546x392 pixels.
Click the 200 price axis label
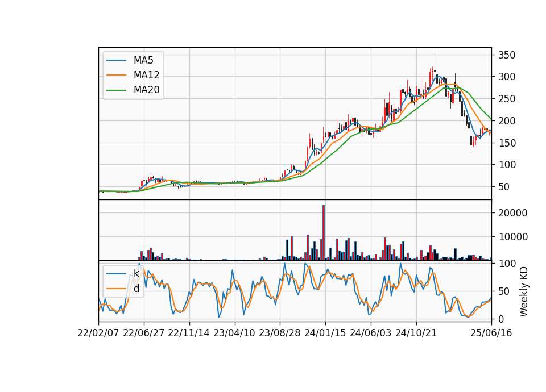pos(507,121)
